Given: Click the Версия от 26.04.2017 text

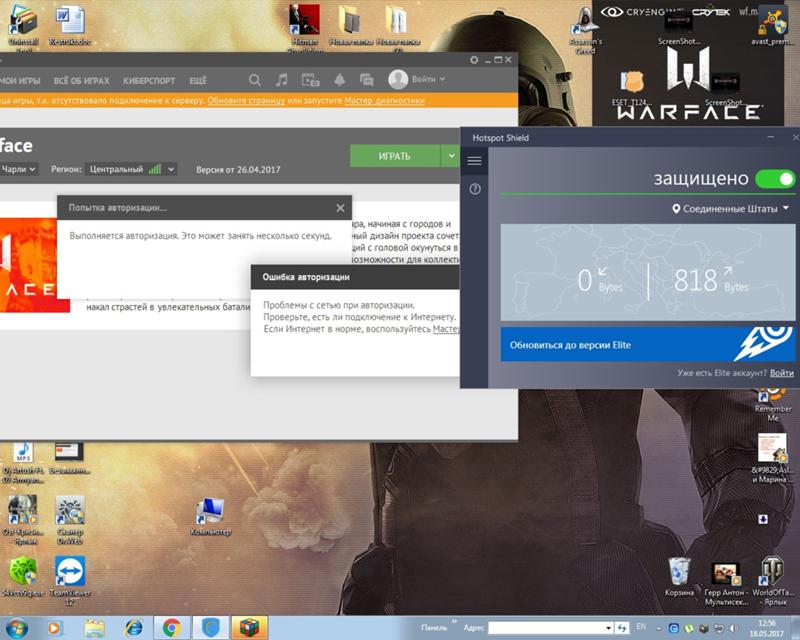Looking at the screenshot, I should (238, 169).
